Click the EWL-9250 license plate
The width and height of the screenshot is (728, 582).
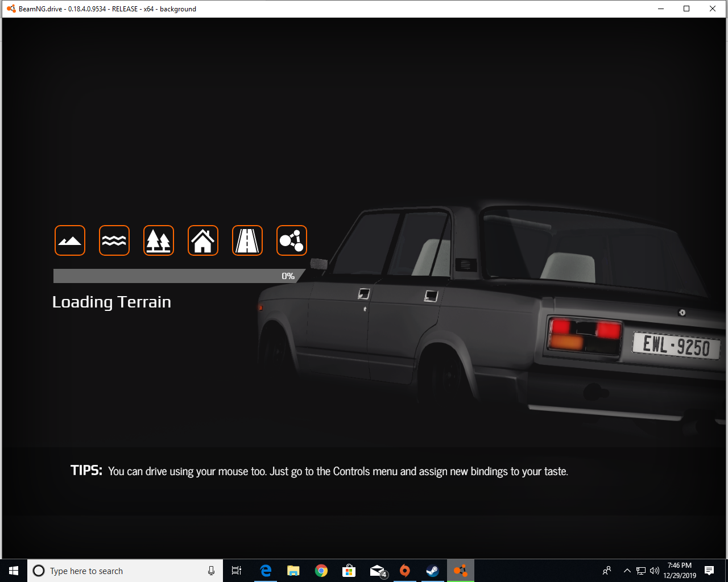(x=676, y=345)
